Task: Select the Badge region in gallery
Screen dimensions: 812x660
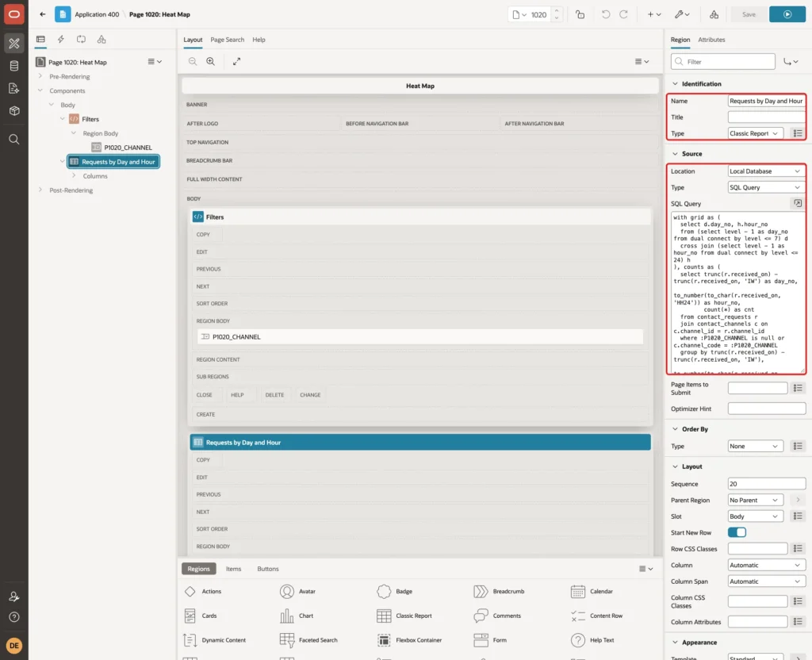Action: pyautogui.click(x=395, y=591)
